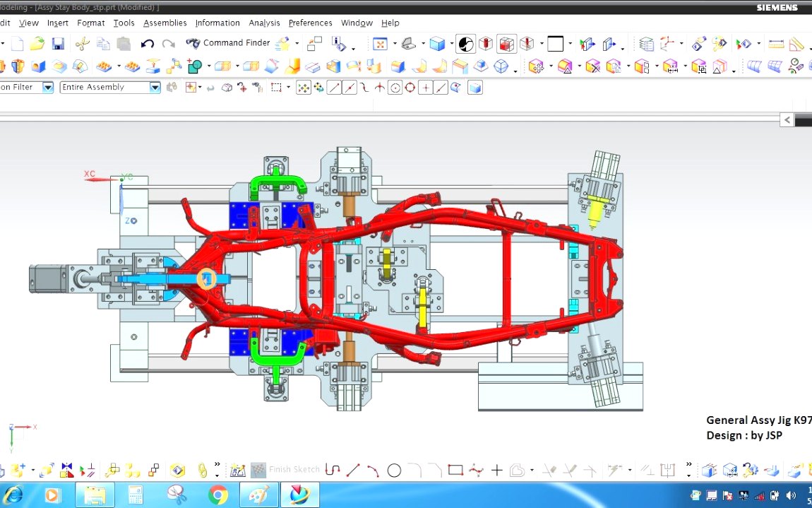Toggle the clip section cube button
This screenshot has width=812, height=508.
point(506,44)
